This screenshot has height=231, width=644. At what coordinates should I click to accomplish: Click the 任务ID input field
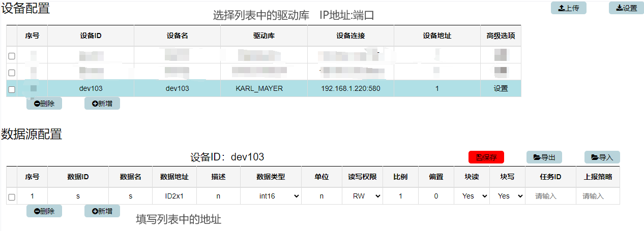point(550,196)
